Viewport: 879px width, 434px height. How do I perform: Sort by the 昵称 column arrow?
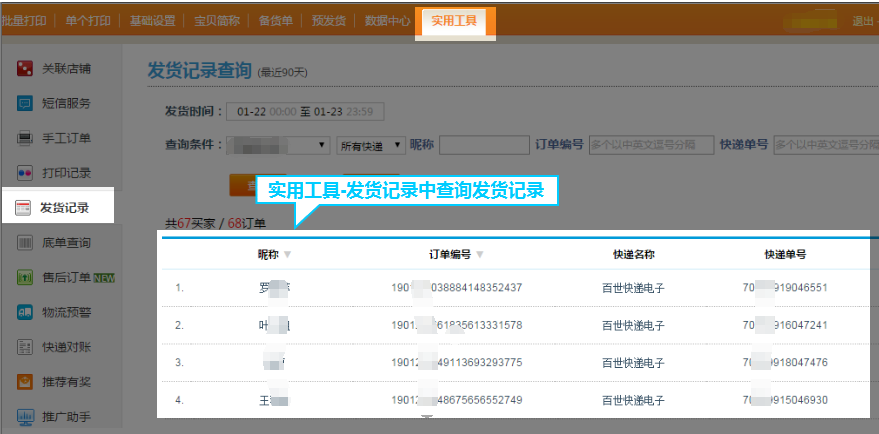pos(288,255)
